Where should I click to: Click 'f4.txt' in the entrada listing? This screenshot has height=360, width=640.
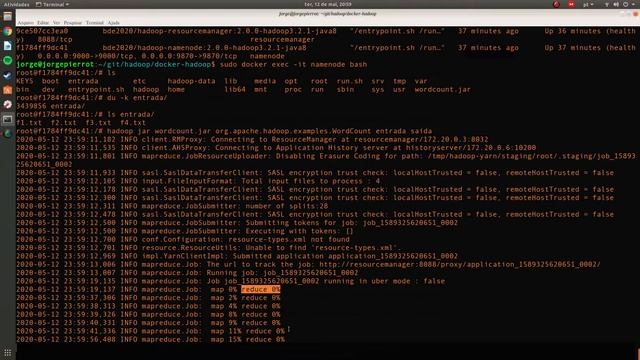pyautogui.click(x=133, y=122)
